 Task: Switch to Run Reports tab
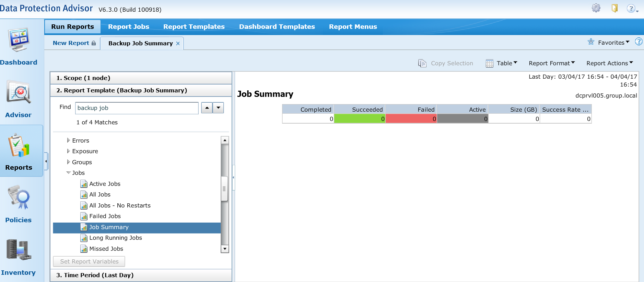click(x=72, y=27)
